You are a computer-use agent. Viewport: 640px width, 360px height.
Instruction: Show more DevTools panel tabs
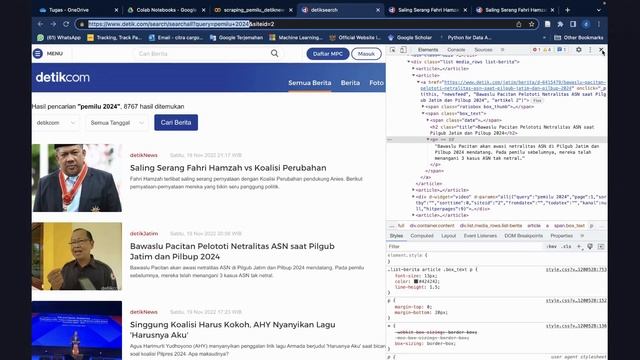pos(502,50)
